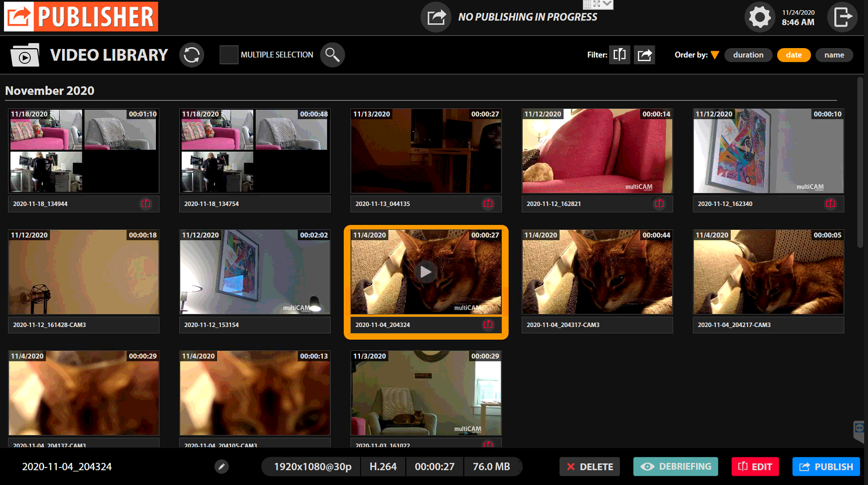
Task: Click edit marker on 2020-11-12_162821
Action: pos(659,204)
